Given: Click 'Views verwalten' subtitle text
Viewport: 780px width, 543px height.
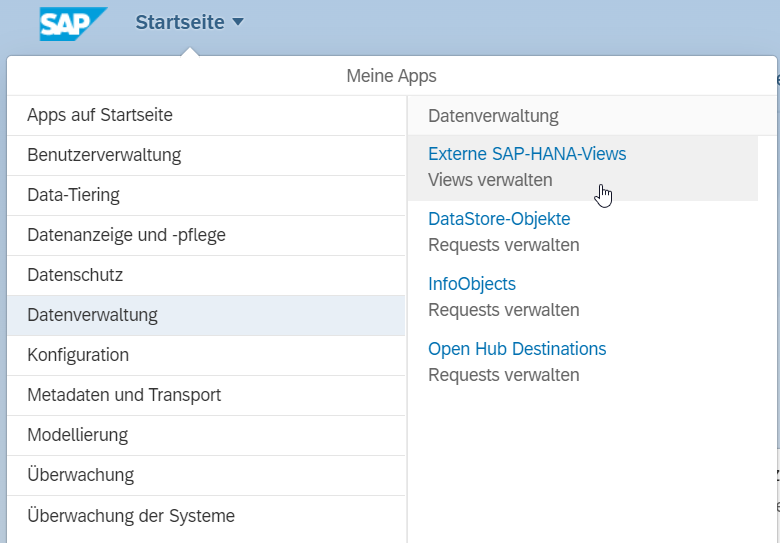Looking at the screenshot, I should pyautogui.click(x=490, y=180).
